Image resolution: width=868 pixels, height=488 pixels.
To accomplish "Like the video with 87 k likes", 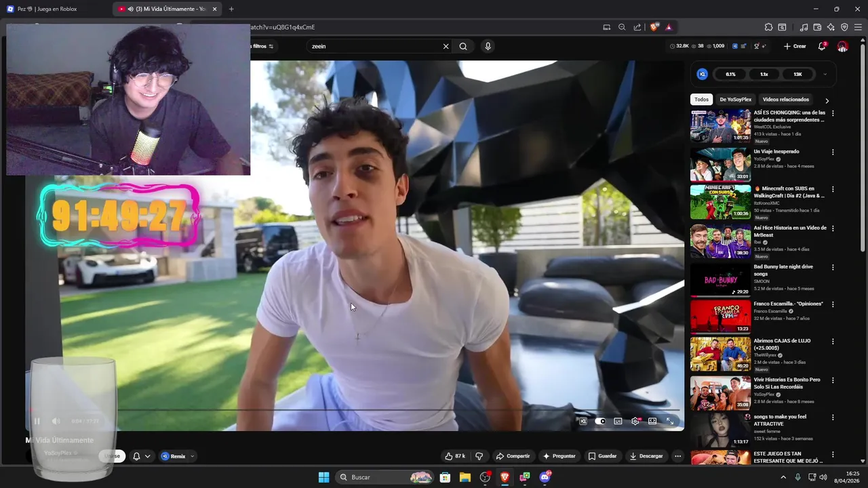I will coord(455,456).
